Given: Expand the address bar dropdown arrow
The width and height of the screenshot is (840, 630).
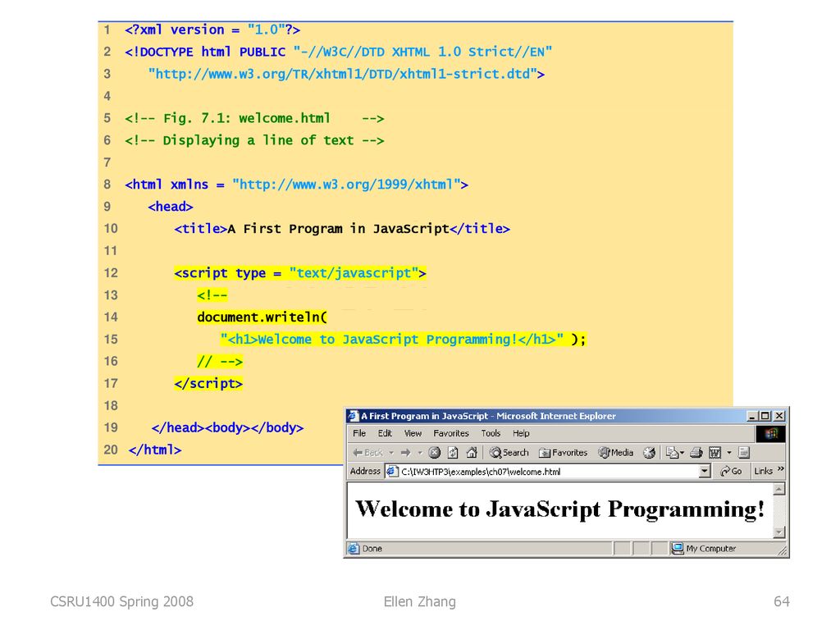Looking at the screenshot, I should [x=705, y=472].
